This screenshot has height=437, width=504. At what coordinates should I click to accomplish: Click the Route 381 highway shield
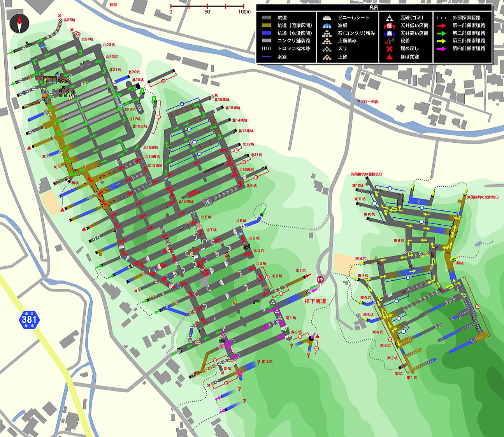click(29, 320)
